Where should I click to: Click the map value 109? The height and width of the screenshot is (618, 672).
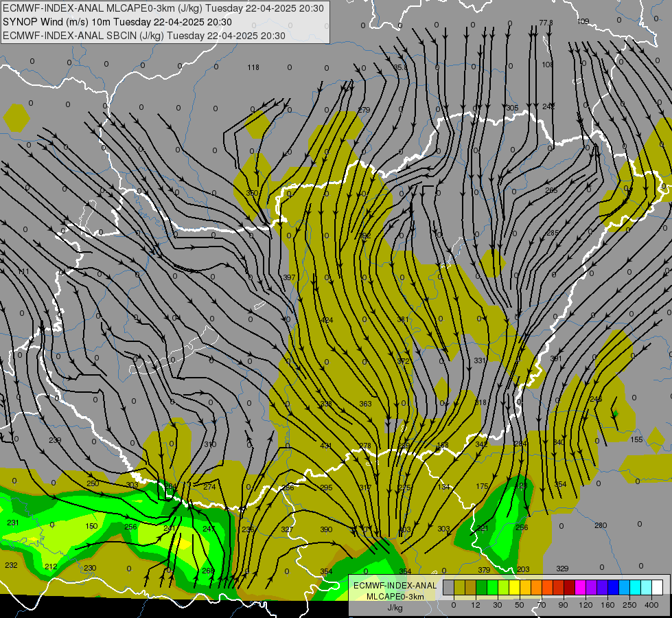coord(583,21)
